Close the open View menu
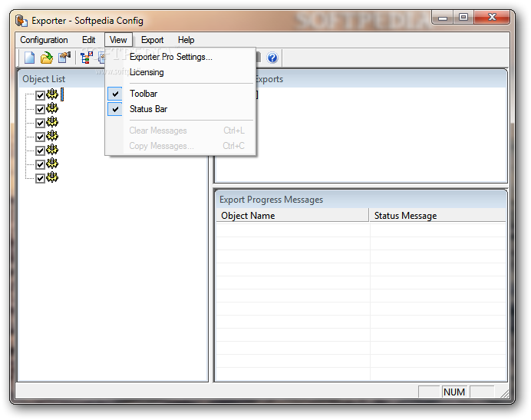Image resolution: width=531 pixels, height=420 pixels. [118, 40]
